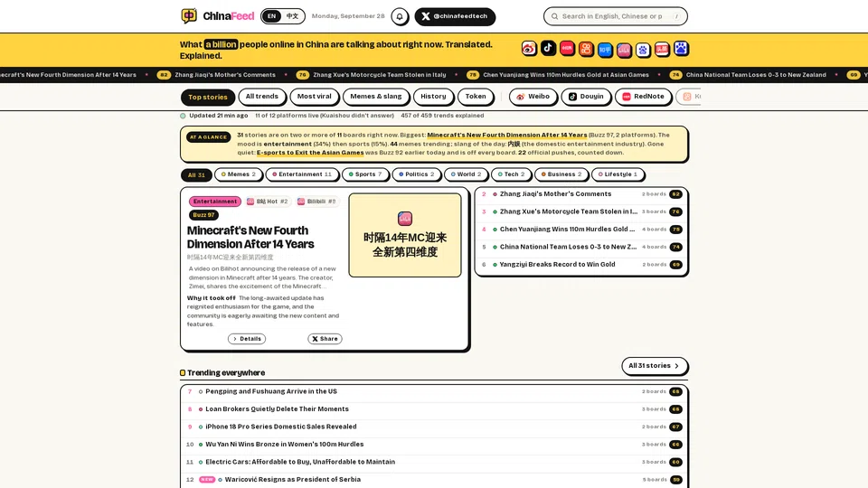Click the pink Bilibili icon in yellow banner

pyautogui.click(x=624, y=50)
